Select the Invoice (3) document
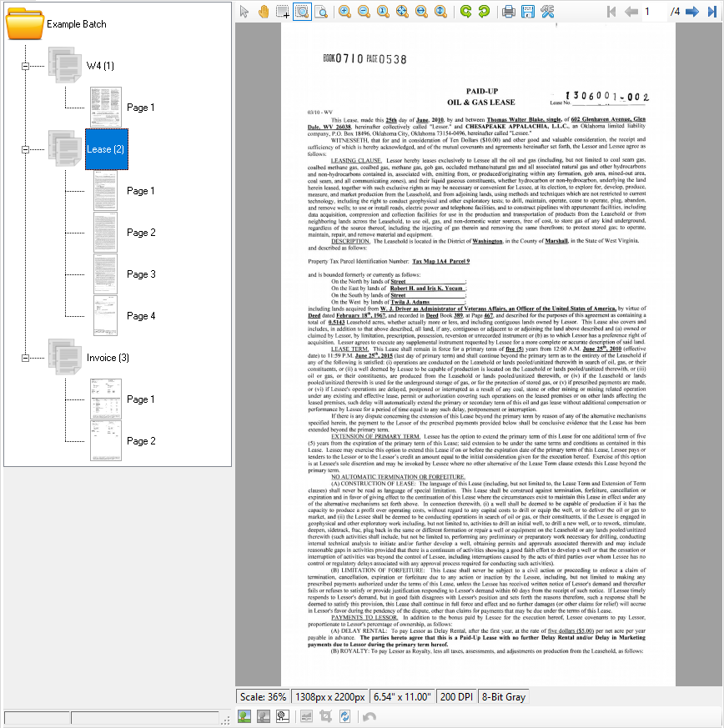The height and width of the screenshot is (728, 724). [x=108, y=358]
